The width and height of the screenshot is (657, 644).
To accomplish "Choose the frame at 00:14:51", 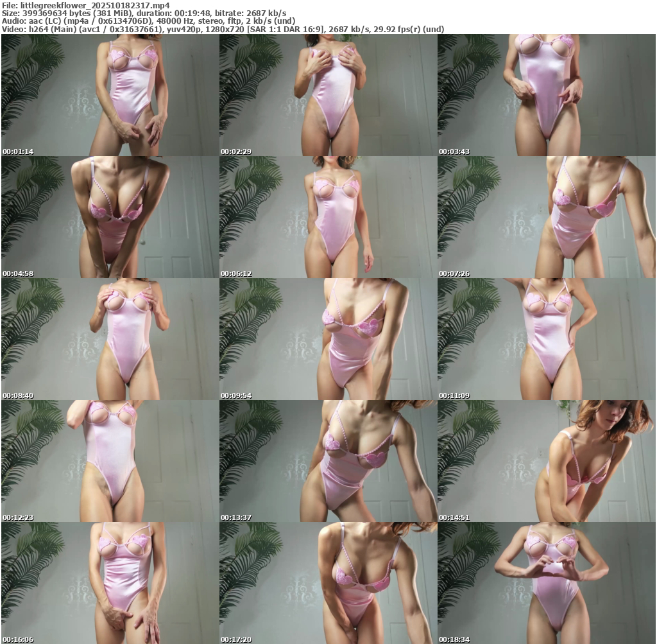I will (x=546, y=461).
